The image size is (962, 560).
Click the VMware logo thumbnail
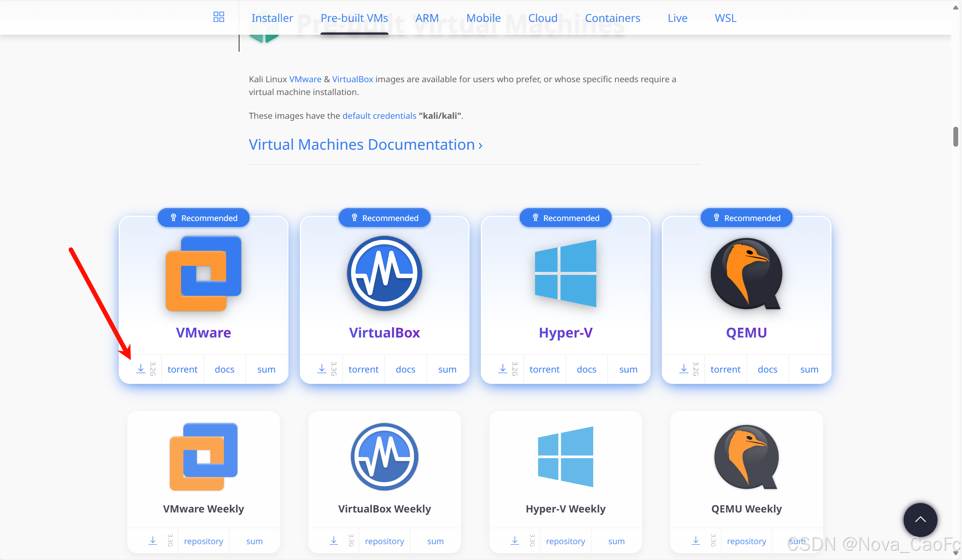pyautogui.click(x=204, y=273)
